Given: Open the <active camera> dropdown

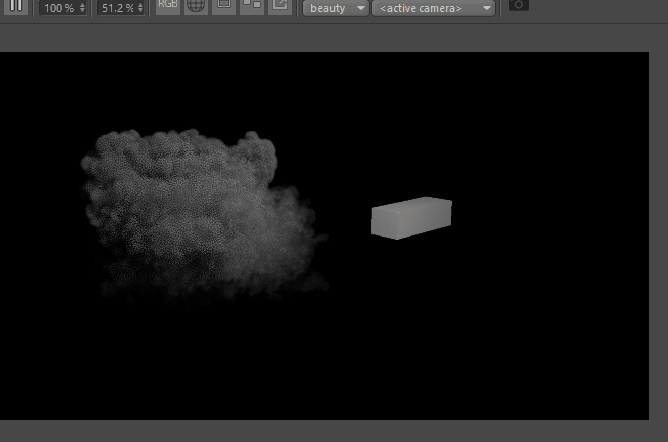Looking at the screenshot, I should pyautogui.click(x=433, y=8).
